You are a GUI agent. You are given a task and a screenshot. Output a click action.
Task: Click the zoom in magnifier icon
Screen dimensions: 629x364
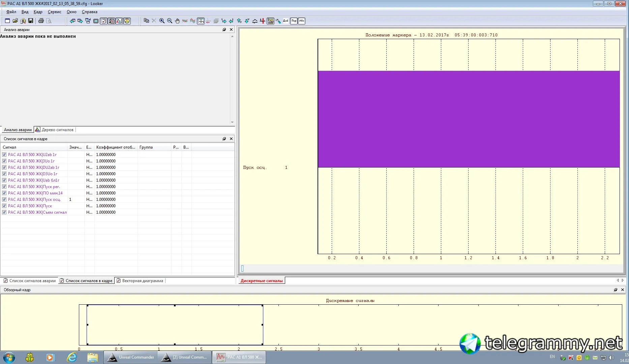point(162,21)
